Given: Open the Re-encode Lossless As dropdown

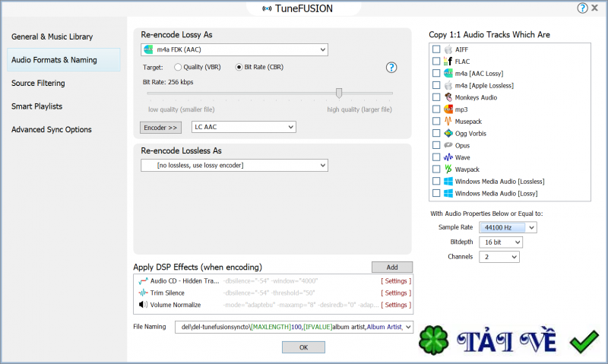Looking at the screenshot, I should pos(234,166).
